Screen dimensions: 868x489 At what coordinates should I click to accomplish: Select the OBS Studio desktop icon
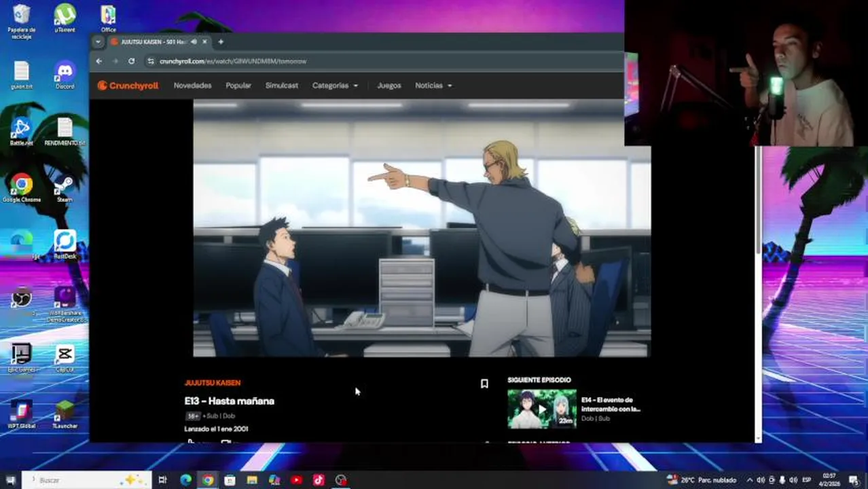(x=22, y=299)
